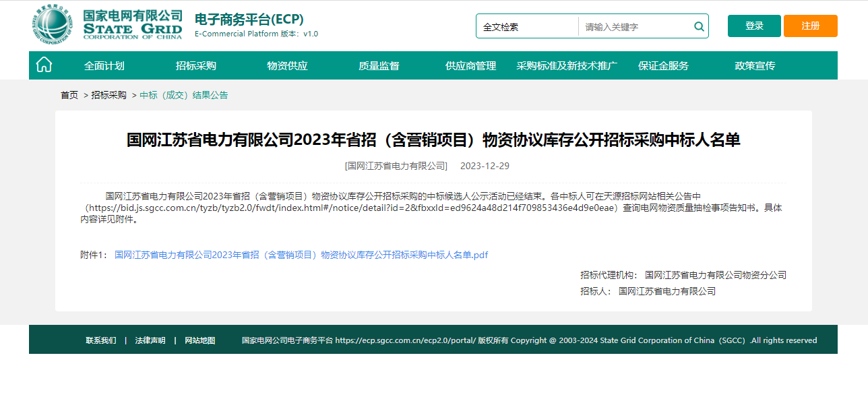Viewport: 868px width, 399px height.
Task: Go to 政策宣传 menu item
Action: [x=755, y=65]
